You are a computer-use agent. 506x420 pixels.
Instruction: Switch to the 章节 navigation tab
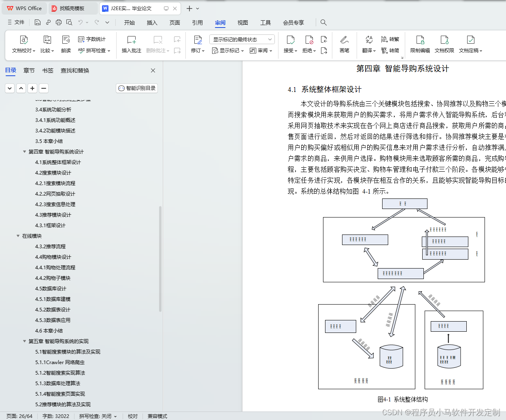29,70
